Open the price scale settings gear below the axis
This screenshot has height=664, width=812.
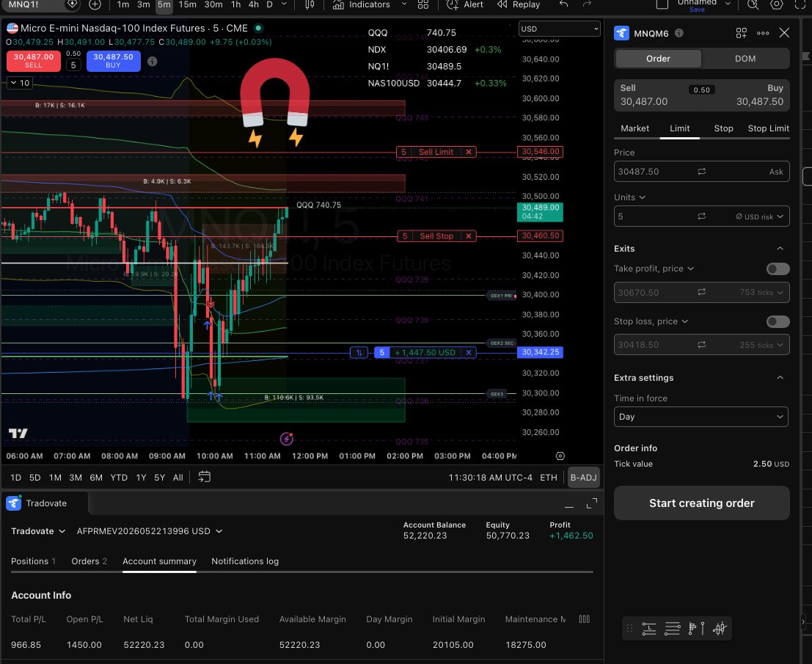[560, 456]
